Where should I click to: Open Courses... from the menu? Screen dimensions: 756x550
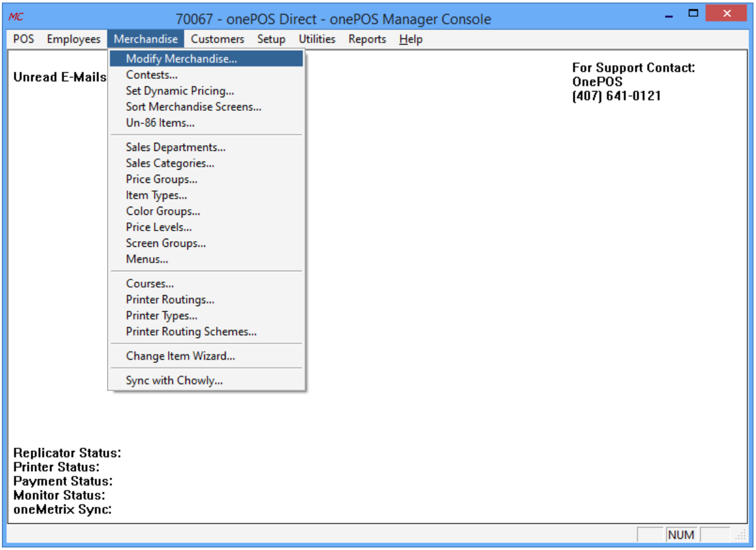[206, 284]
